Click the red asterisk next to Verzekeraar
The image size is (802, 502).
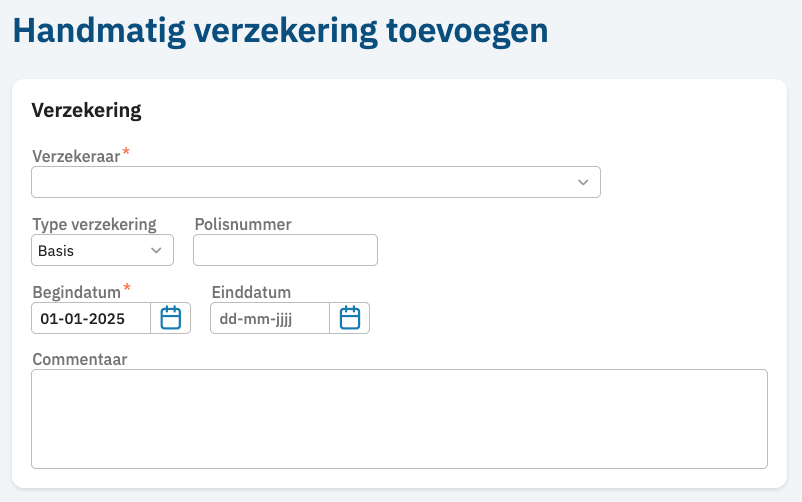pyautogui.click(x=127, y=154)
